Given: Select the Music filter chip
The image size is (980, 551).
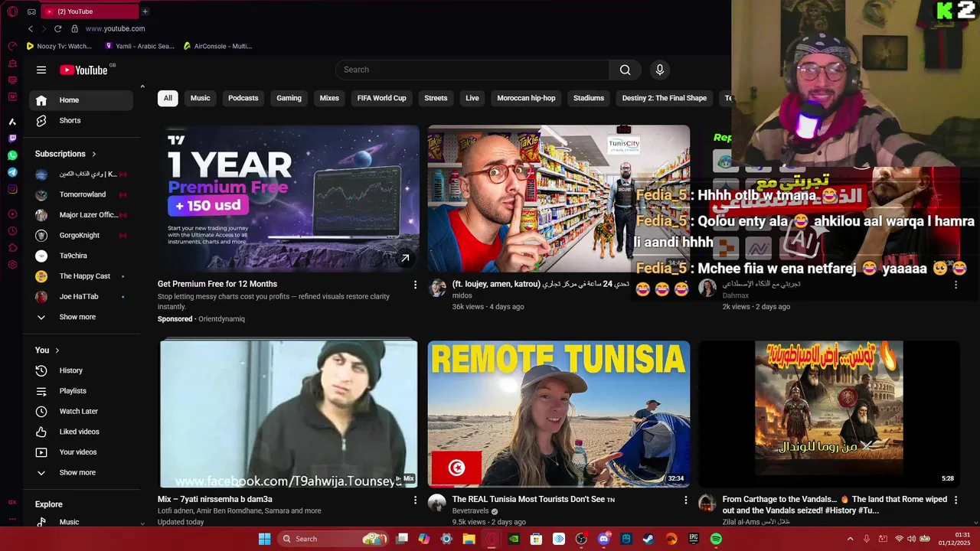Looking at the screenshot, I should 201,98.
